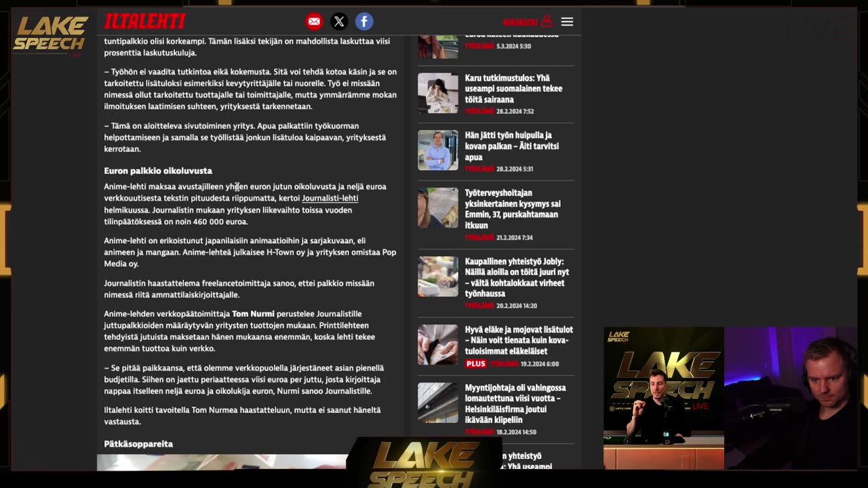The width and height of the screenshot is (868, 488).
Task: Click thumbnail of 'Hän jätti työn' article
Action: point(438,150)
